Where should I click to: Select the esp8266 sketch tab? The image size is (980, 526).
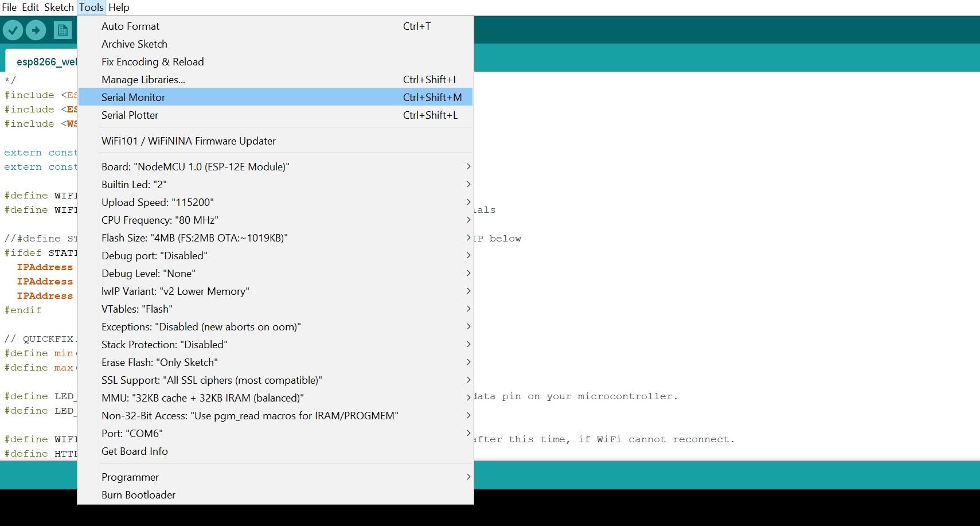point(41,61)
